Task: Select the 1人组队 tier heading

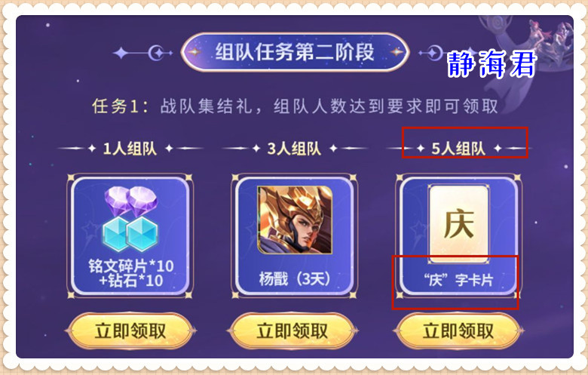Action: point(130,149)
